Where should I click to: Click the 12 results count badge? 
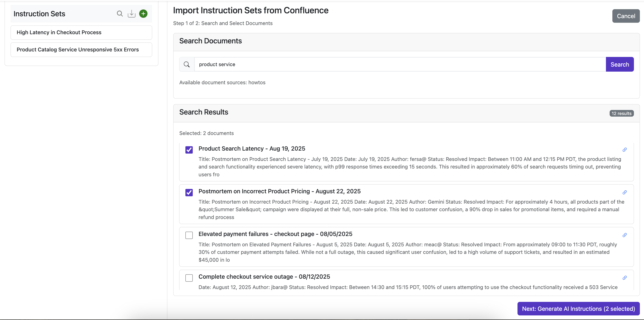(621, 113)
